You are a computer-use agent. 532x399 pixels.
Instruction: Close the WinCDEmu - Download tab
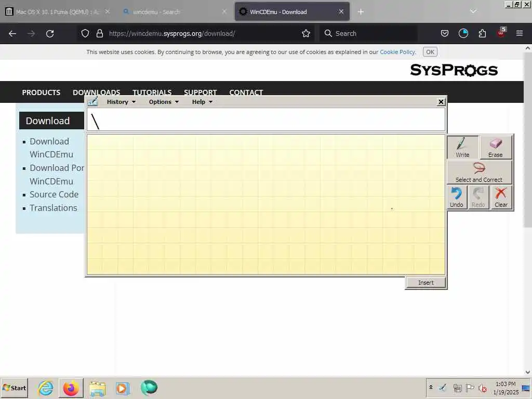coord(341,12)
